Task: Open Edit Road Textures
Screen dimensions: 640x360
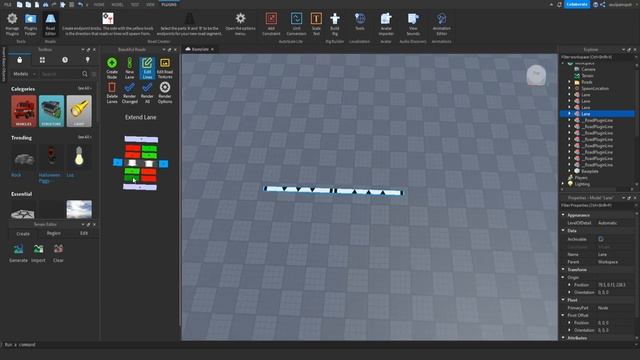Action: [165, 68]
